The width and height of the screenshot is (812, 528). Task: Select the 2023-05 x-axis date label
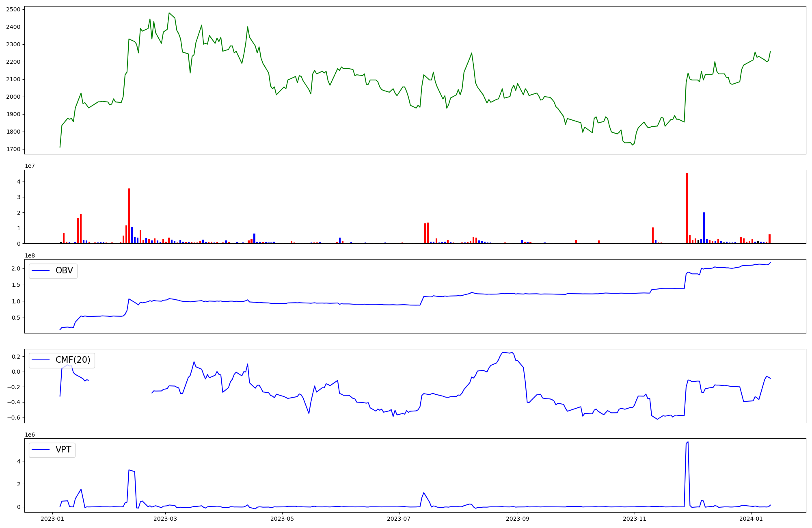pyautogui.click(x=282, y=519)
